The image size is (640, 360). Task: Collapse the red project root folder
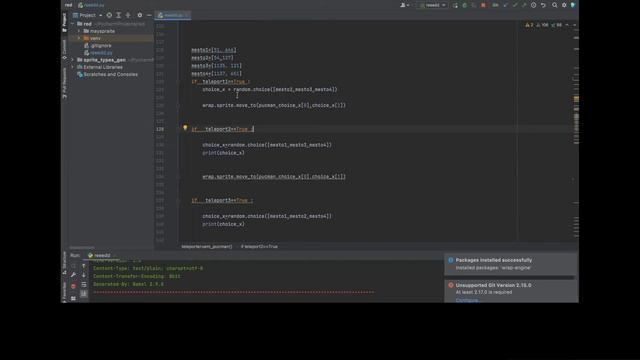[x=73, y=24]
